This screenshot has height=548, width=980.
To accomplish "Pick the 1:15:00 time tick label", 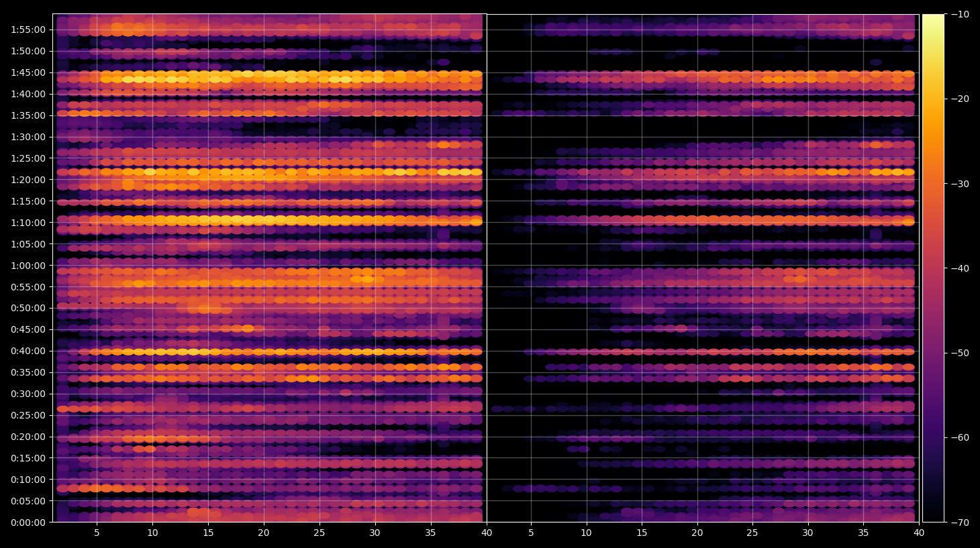I will 28,201.
